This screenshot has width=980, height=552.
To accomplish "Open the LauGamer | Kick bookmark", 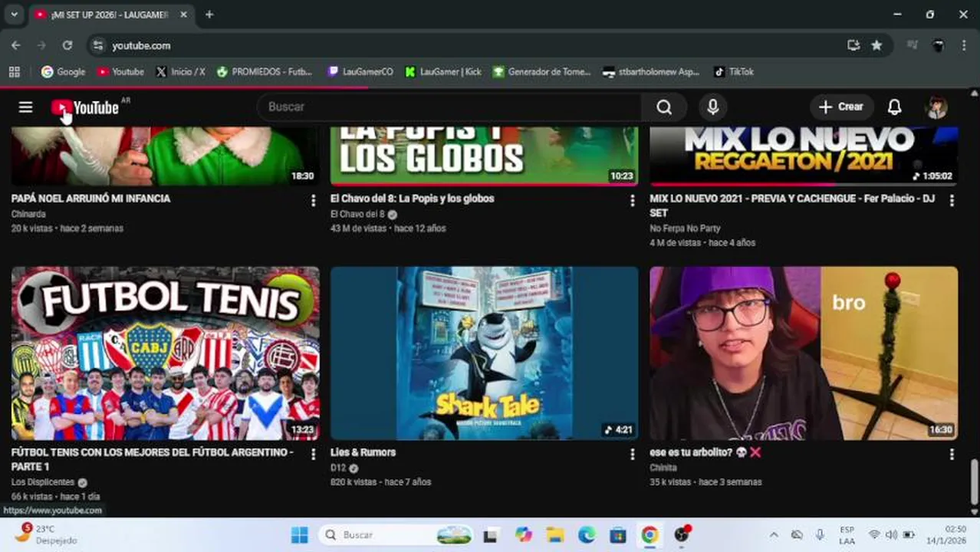I will point(443,72).
